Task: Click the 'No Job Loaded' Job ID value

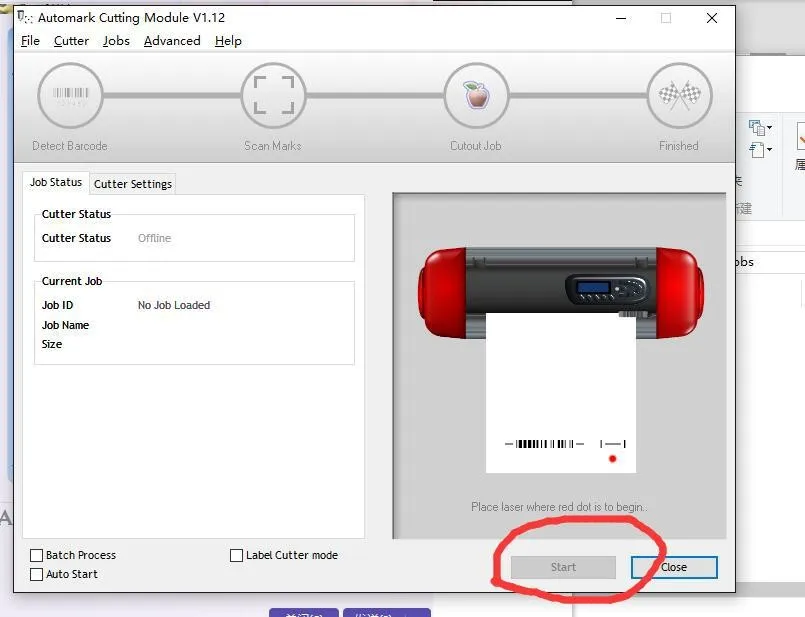Action: tap(174, 305)
